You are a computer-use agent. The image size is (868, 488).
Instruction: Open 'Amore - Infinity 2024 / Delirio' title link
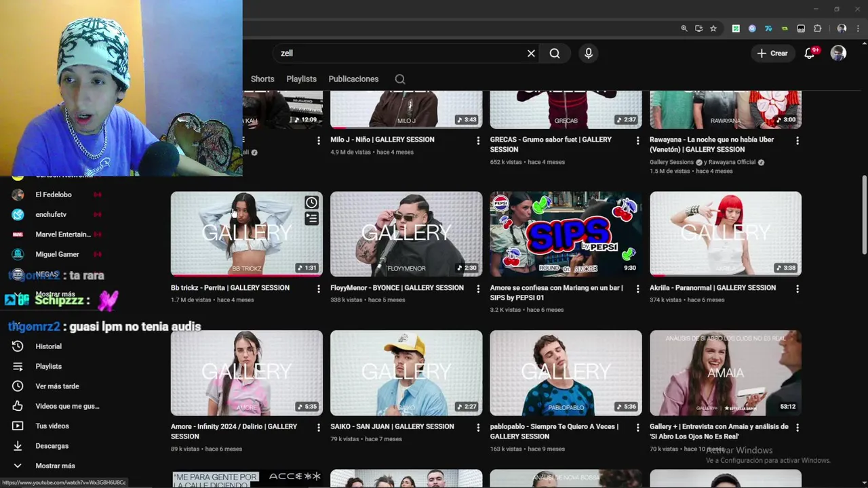[234, 431]
